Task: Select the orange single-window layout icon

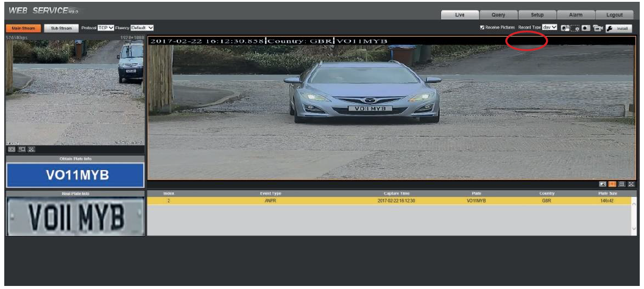Action: [612, 184]
